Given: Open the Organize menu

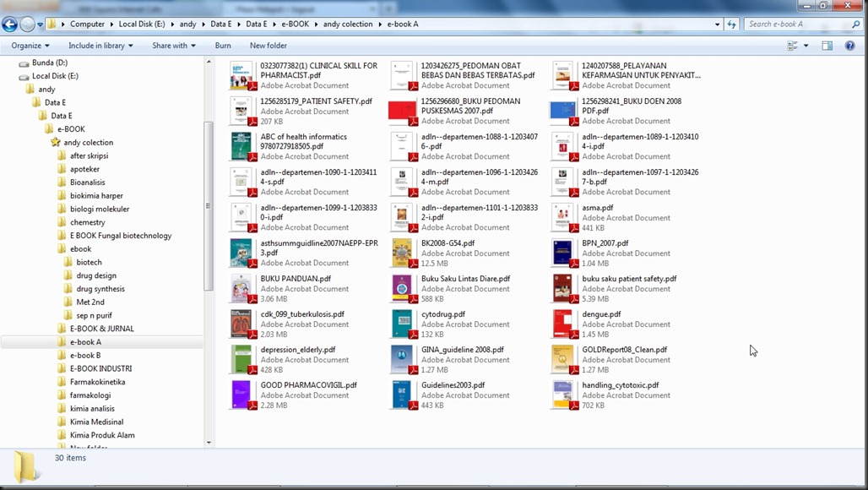Looking at the screenshot, I should point(30,46).
